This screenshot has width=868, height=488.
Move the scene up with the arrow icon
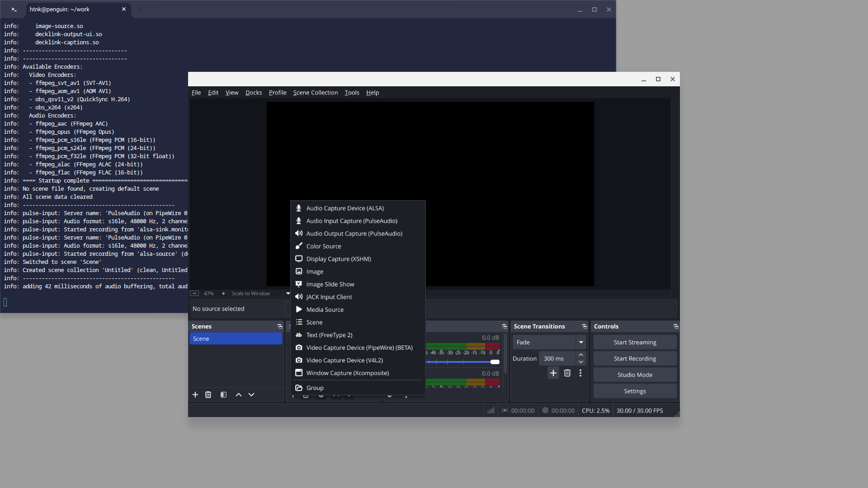239,394
